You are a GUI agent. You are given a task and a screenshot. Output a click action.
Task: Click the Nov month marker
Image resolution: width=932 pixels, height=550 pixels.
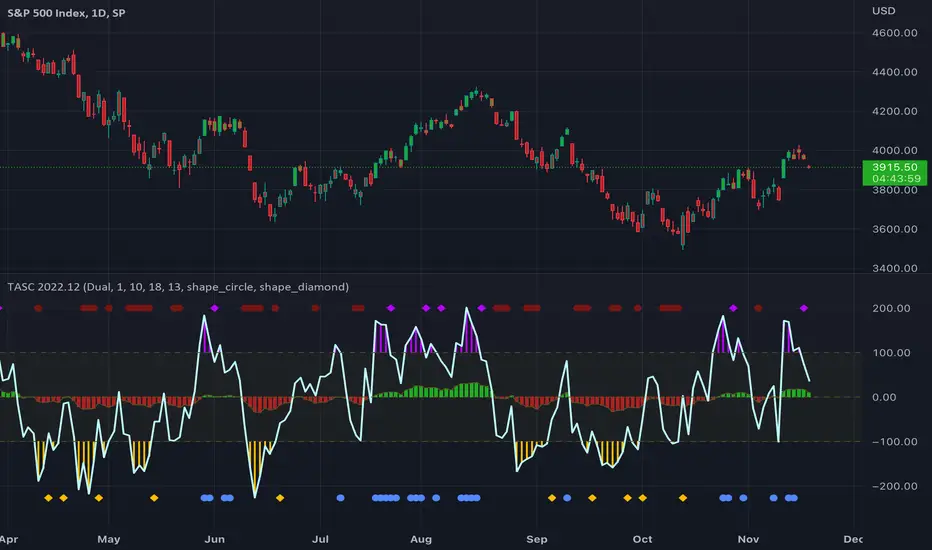tap(748, 539)
